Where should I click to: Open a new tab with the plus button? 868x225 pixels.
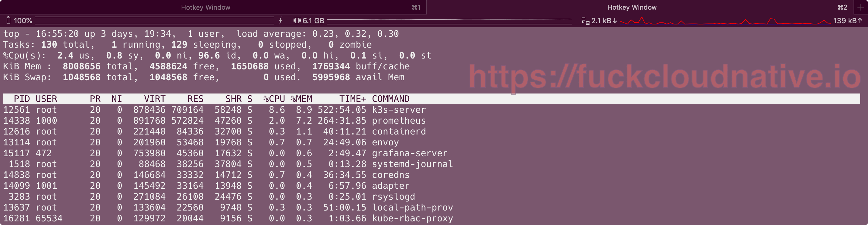click(x=860, y=7)
